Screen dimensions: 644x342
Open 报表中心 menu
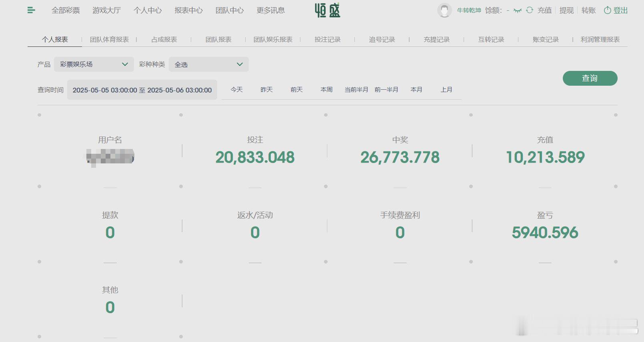coord(188,10)
